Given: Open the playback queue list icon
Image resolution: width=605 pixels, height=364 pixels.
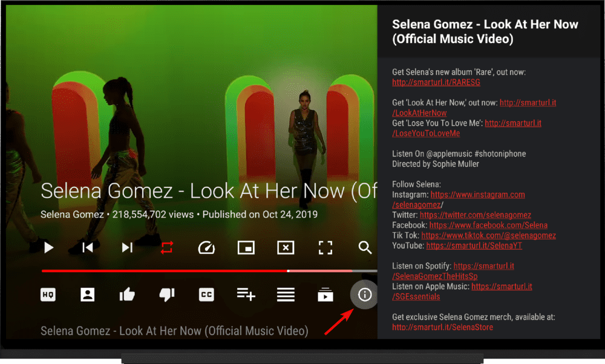Looking at the screenshot, I should (286, 294).
